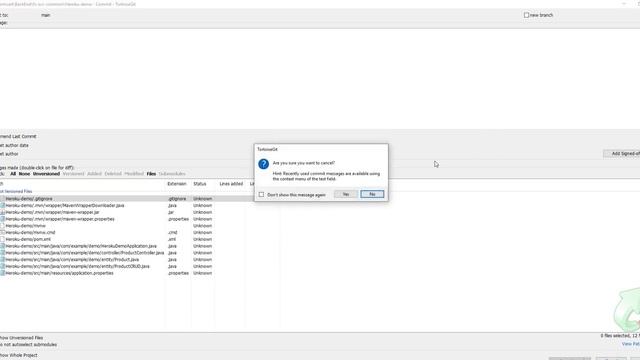Click the 'Are you sure you want to cancel?' text
Viewport: 640px width, 360px height.
(304, 163)
